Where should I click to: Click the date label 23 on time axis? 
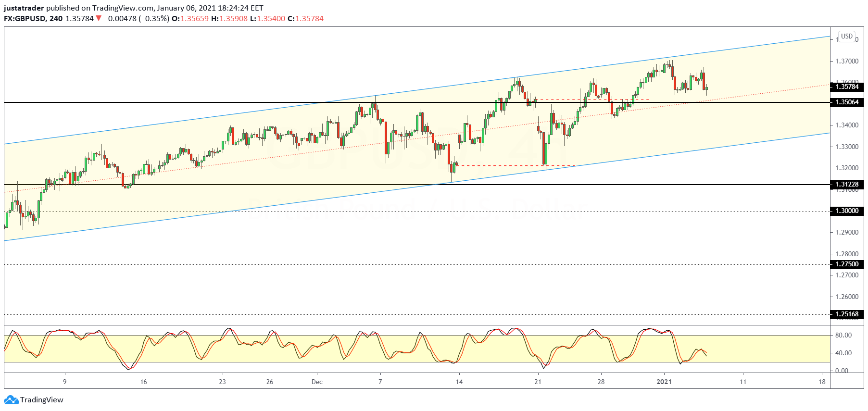click(x=222, y=382)
